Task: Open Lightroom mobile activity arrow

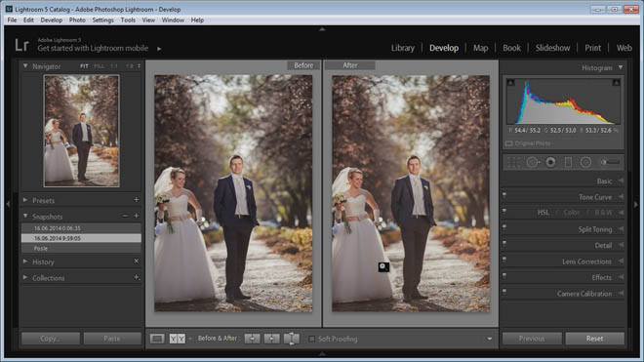Action: pos(159,49)
